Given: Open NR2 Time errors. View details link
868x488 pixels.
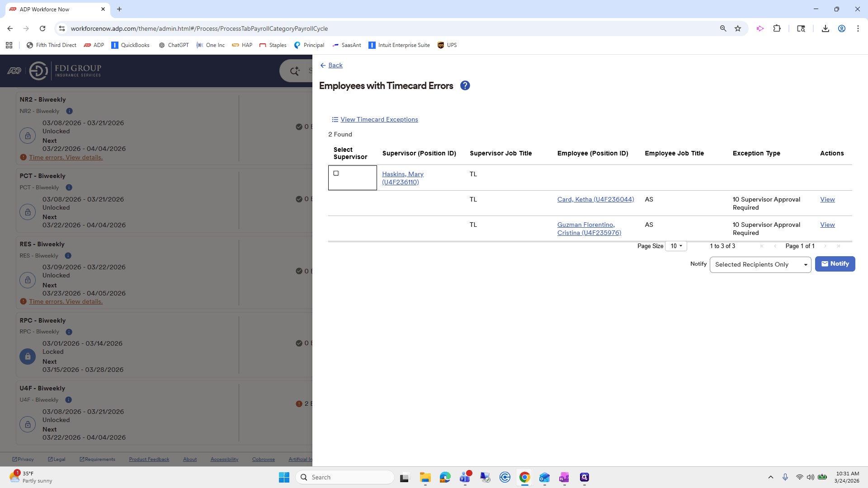Looking at the screenshot, I should pyautogui.click(x=66, y=157).
